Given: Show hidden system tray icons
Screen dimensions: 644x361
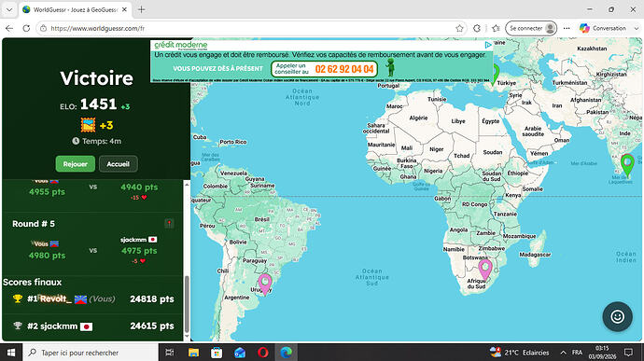Looking at the screenshot, I should (563, 353).
